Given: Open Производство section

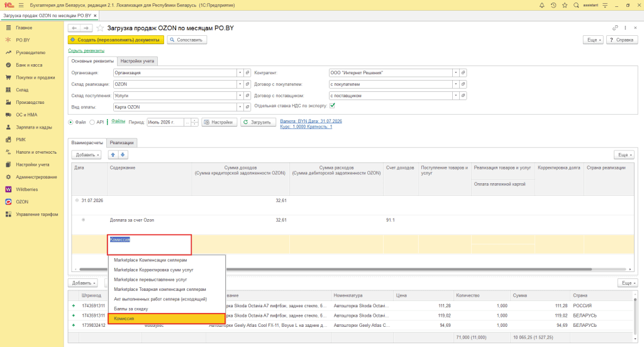Looking at the screenshot, I should (30, 103).
